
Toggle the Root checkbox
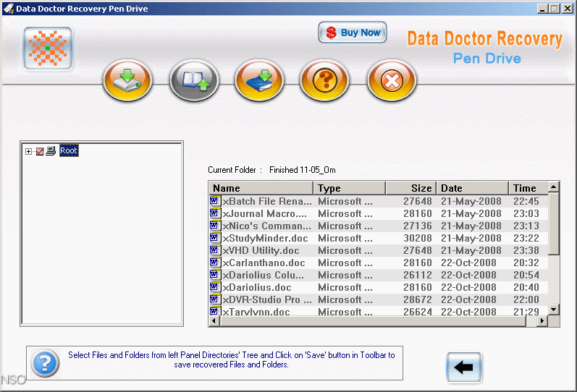(40, 151)
